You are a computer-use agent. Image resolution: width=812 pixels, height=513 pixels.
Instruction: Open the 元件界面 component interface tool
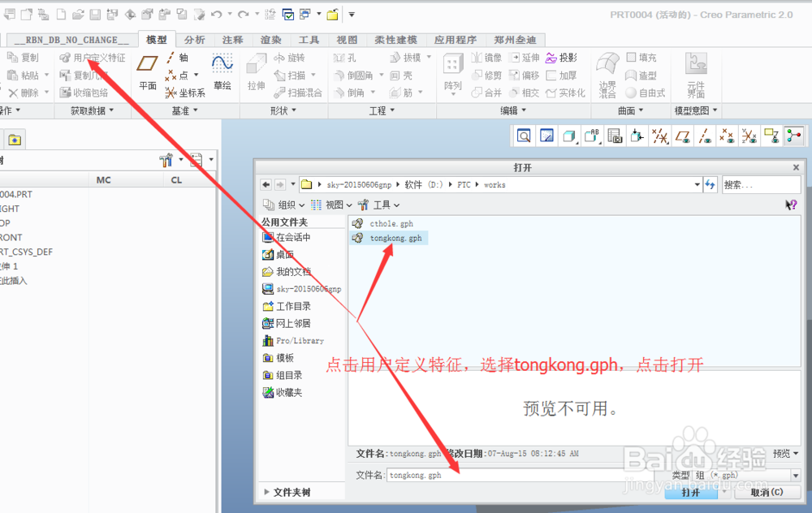[x=696, y=75]
